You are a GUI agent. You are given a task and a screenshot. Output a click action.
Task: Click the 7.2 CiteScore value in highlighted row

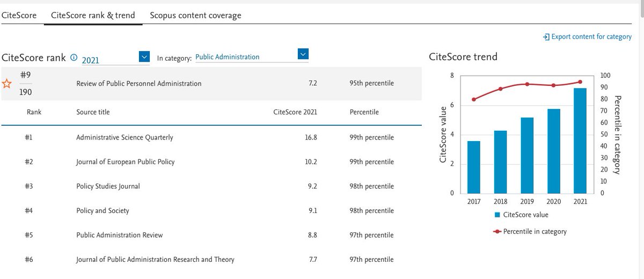[x=312, y=83]
